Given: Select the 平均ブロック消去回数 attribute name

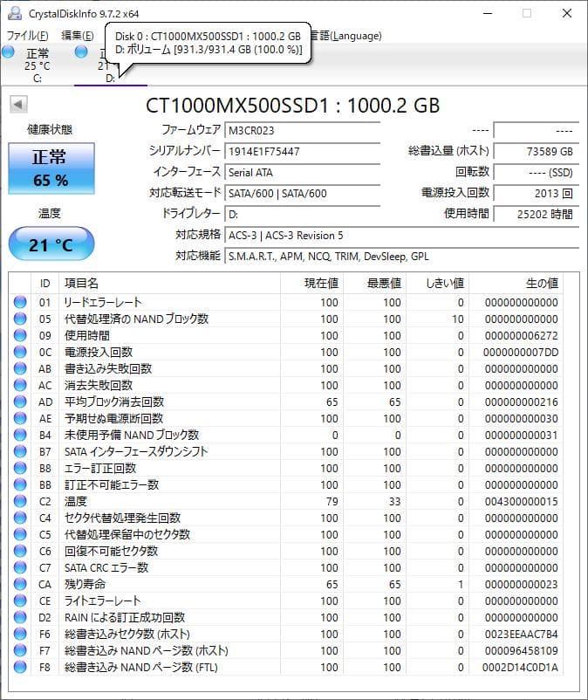Looking at the screenshot, I should tap(114, 401).
